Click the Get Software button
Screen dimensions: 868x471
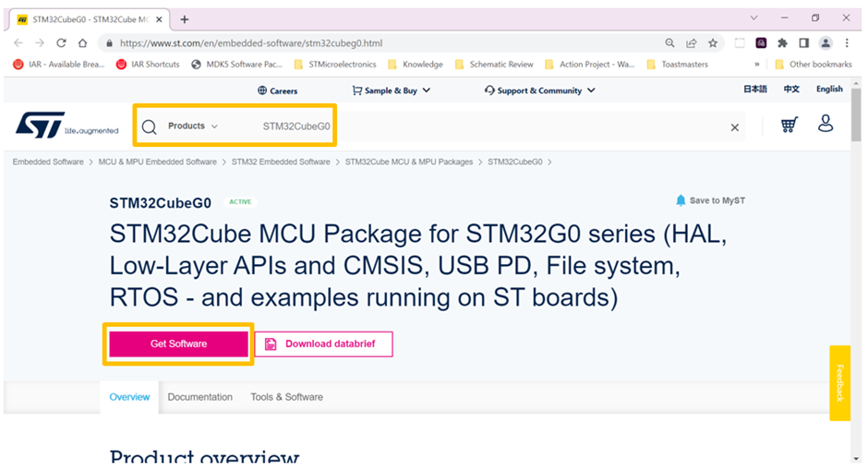coord(178,344)
